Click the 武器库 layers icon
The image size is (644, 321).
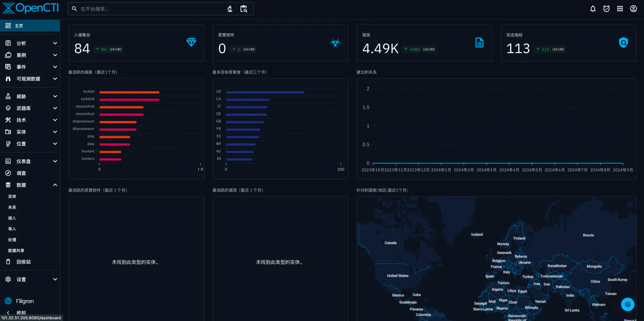click(8, 108)
